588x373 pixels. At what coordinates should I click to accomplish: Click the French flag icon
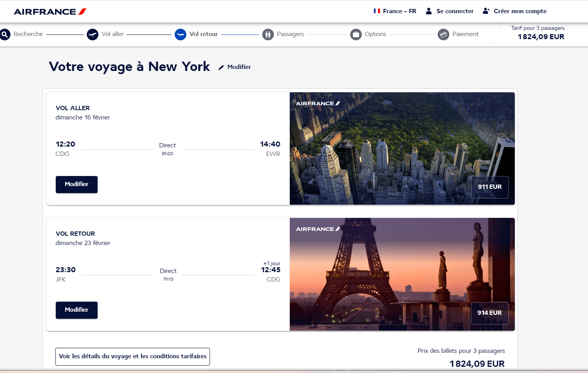tap(377, 11)
